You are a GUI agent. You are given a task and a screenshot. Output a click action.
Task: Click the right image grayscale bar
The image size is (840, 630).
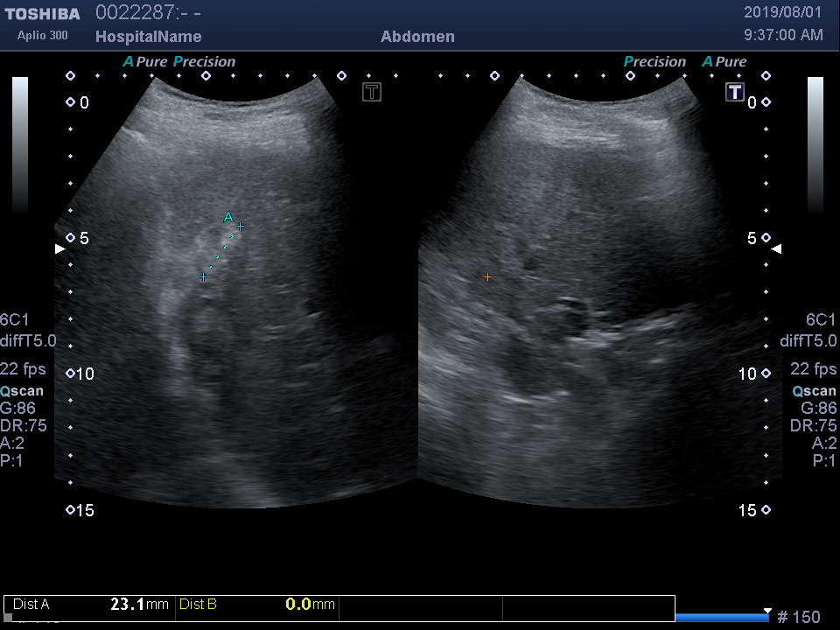point(815,144)
